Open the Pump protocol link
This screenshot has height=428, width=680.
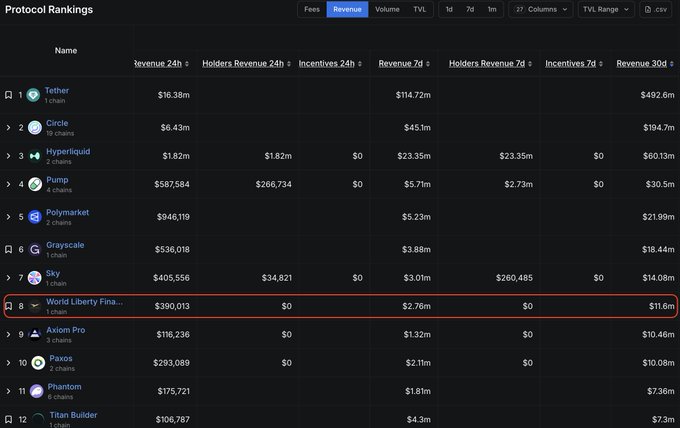point(57,180)
